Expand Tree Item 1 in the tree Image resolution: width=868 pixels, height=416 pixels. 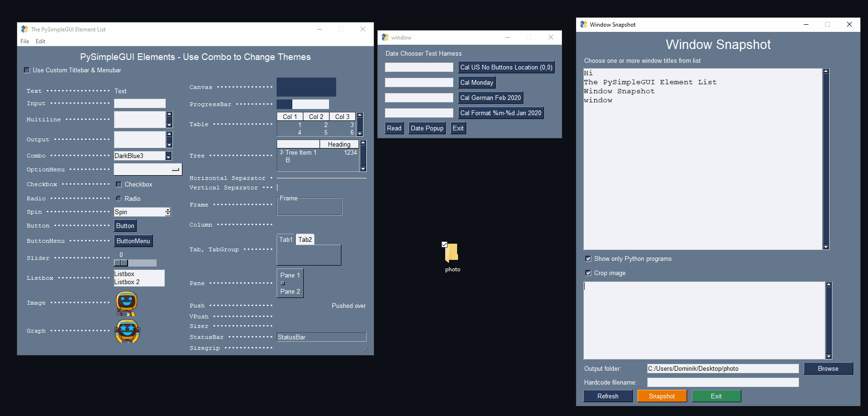click(282, 152)
